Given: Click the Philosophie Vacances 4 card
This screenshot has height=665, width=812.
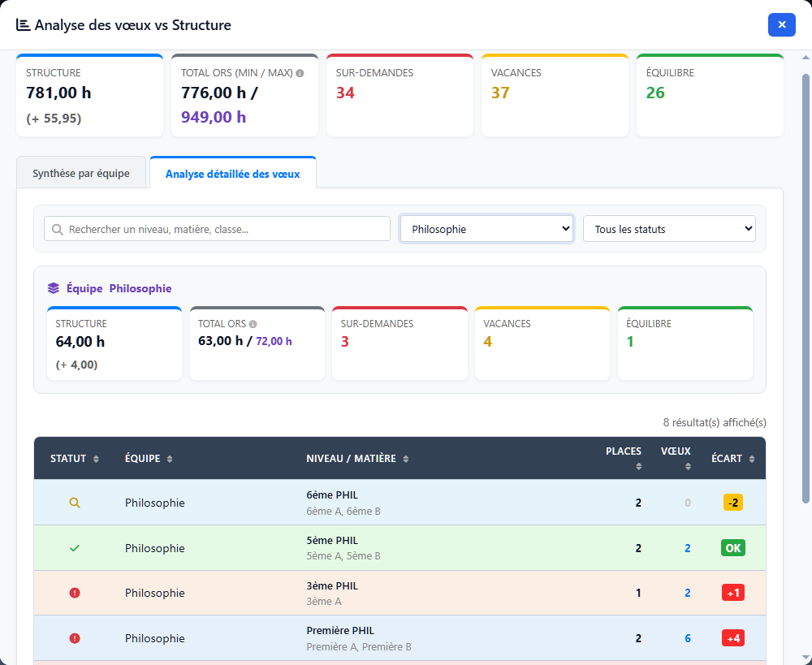Looking at the screenshot, I should point(542,343).
